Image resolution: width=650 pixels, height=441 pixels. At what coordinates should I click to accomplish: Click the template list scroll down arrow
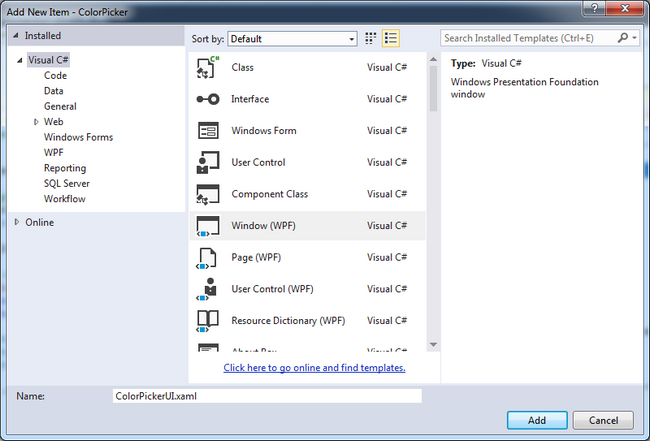pyautogui.click(x=433, y=345)
